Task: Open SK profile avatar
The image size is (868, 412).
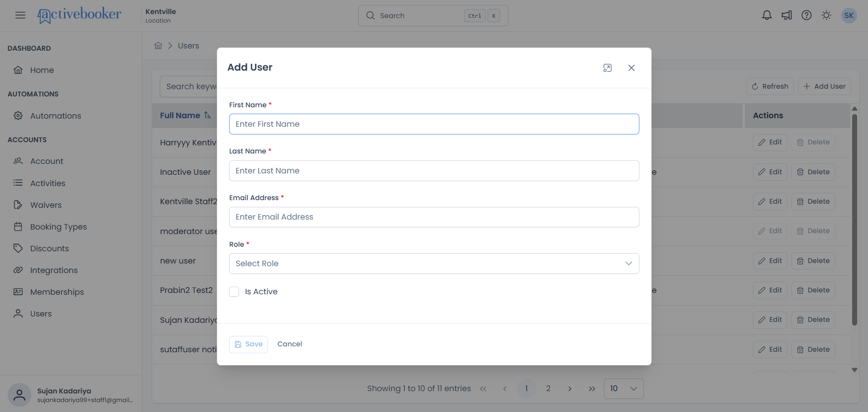Action: coord(849,15)
